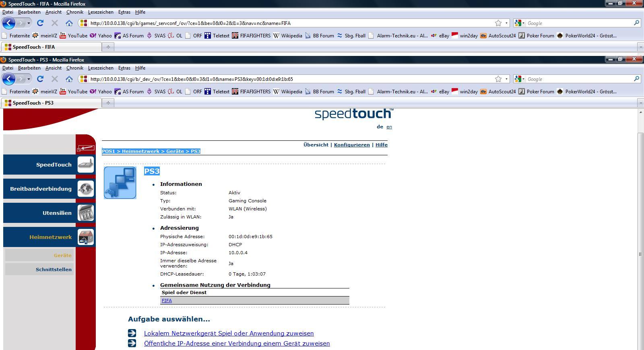Click search magnifier in FIFA window search box
The height and width of the screenshot is (350, 644).
pos(636,23)
